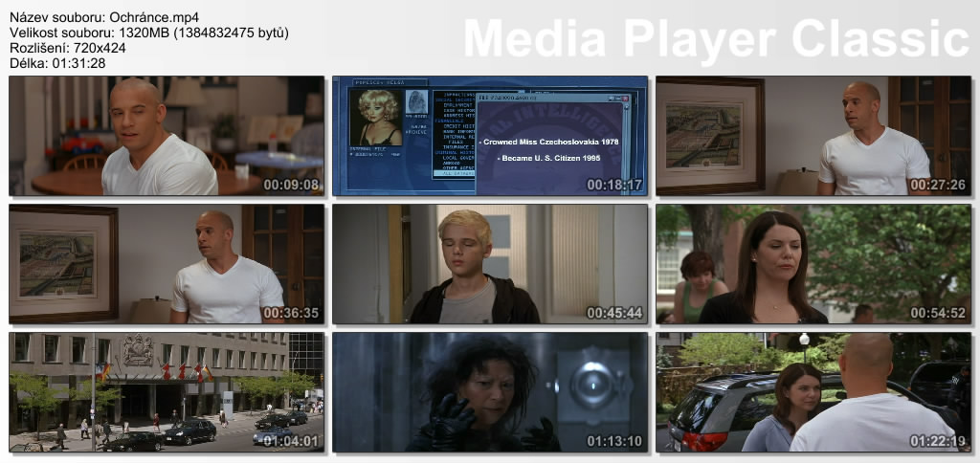Click the parked car thumbnail at 01:22:19

[x=813, y=391]
